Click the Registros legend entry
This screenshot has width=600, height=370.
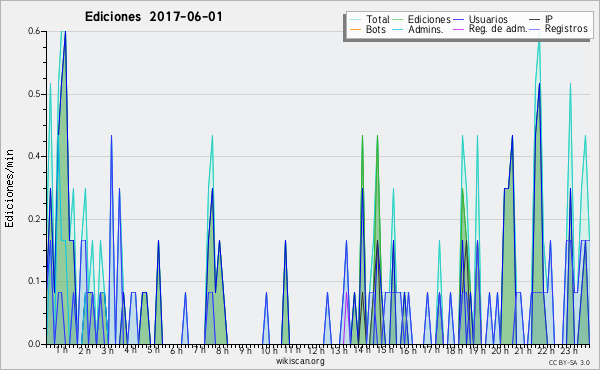tap(566, 29)
